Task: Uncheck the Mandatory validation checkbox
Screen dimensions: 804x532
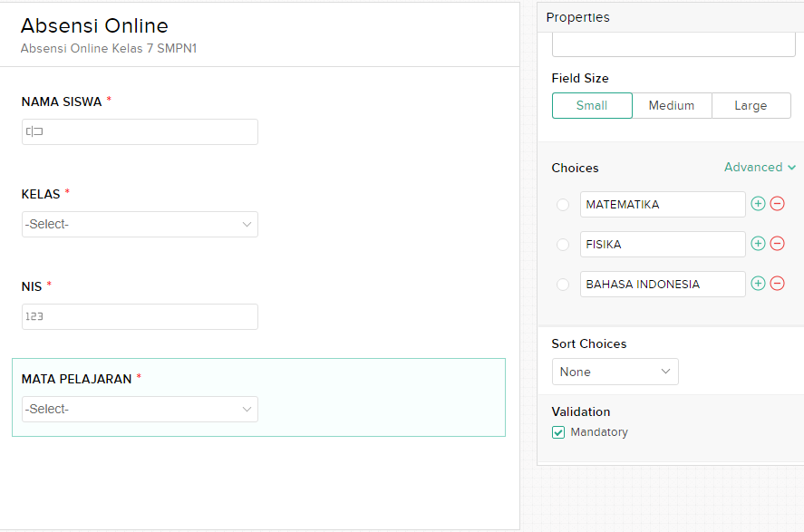Action: point(558,432)
